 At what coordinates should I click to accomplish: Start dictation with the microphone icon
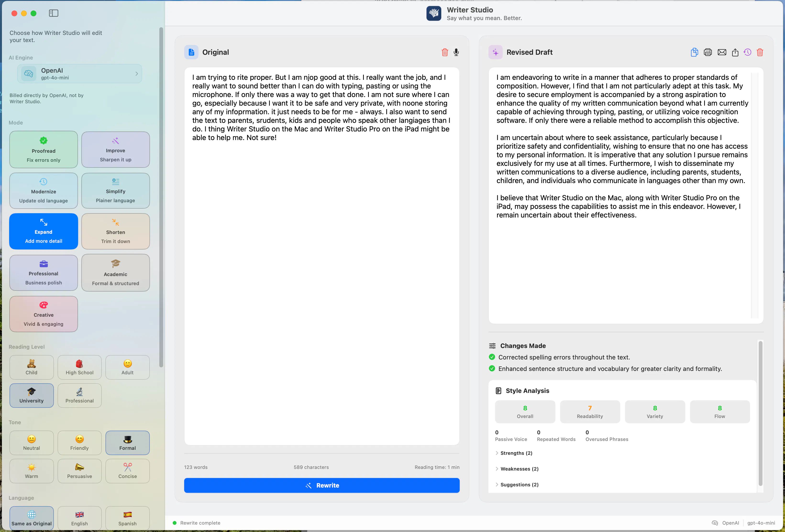click(x=456, y=52)
